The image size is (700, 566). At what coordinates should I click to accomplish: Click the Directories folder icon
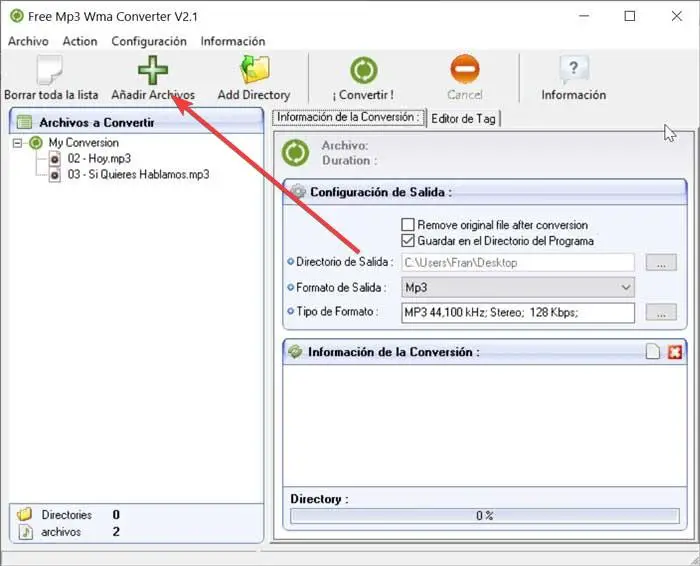[25, 515]
